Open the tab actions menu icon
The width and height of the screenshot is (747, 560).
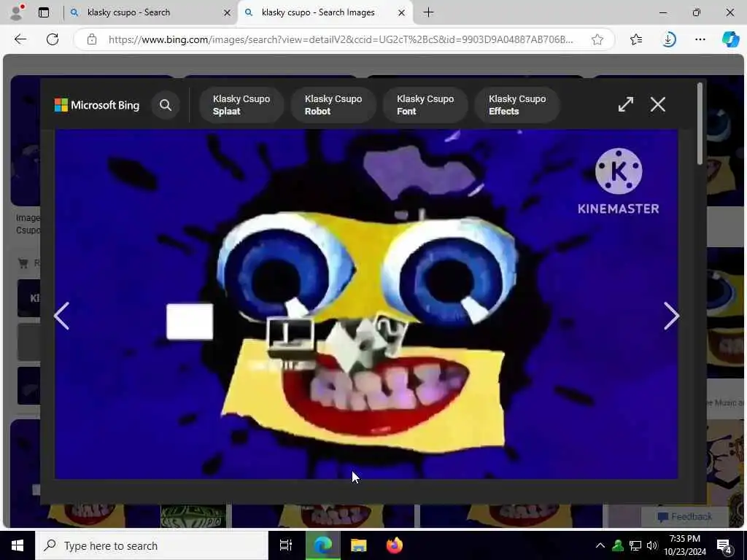44,12
